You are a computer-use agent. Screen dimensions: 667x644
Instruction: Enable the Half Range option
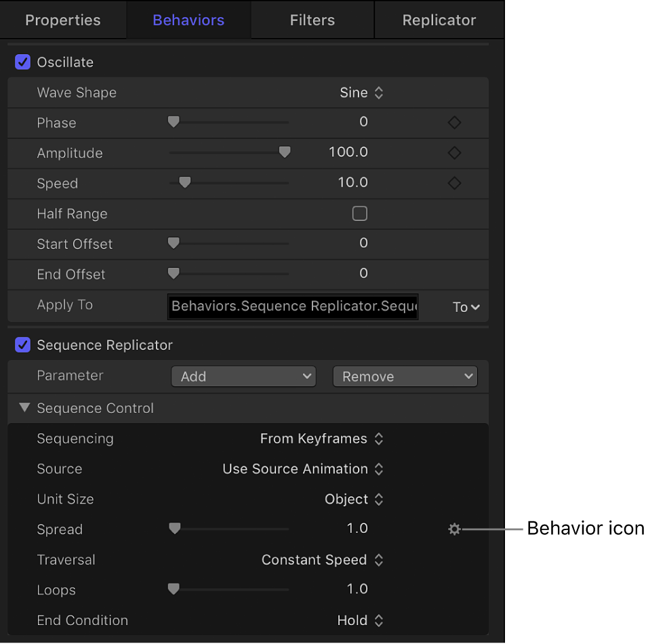[359, 214]
